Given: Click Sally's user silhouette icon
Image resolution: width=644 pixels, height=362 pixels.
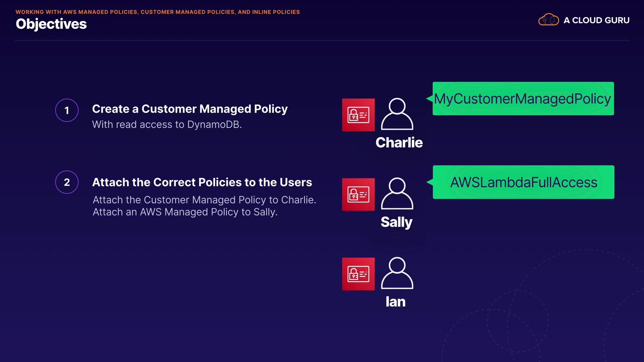Looking at the screenshot, I should click(397, 194).
